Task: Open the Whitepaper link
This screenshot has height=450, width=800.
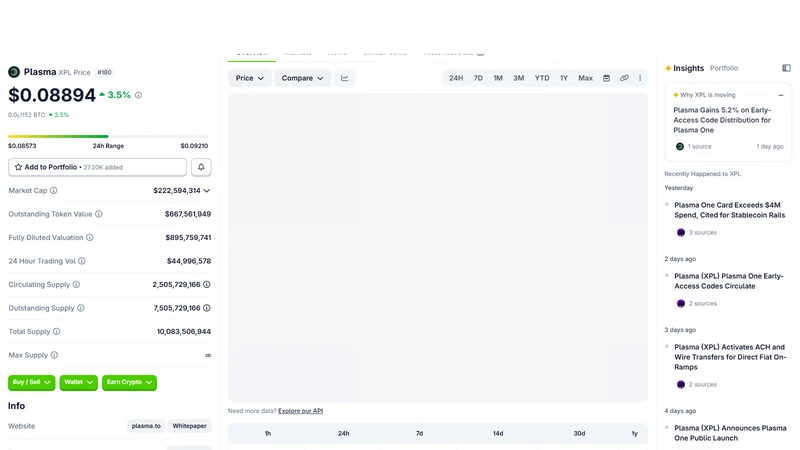Action: [189, 426]
